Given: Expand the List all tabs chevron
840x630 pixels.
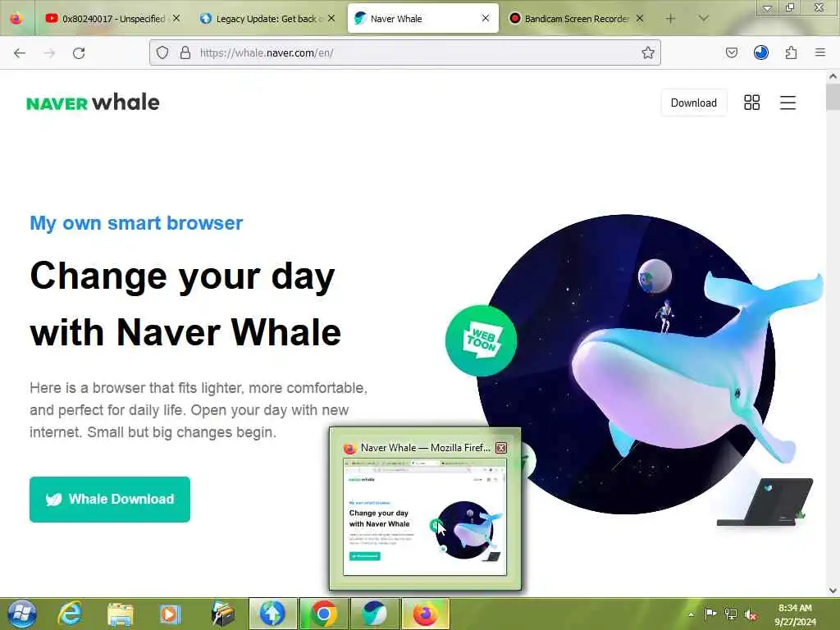Looking at the screenshot, I should (x=703, y=18).
